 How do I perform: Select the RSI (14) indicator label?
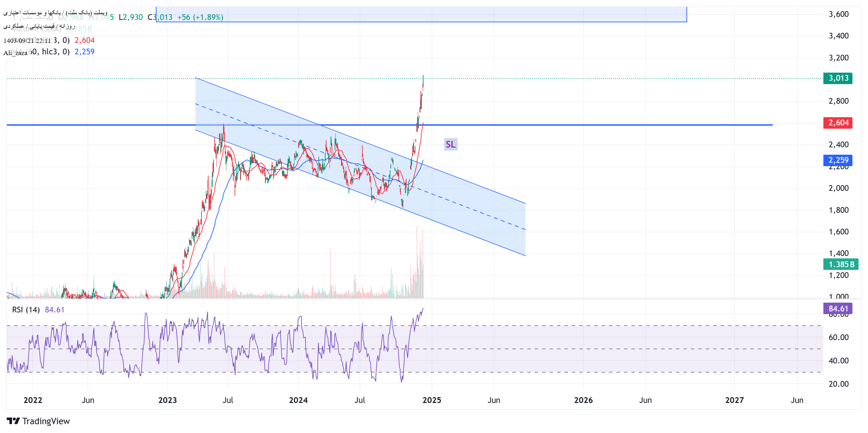[x=26, y=309]
